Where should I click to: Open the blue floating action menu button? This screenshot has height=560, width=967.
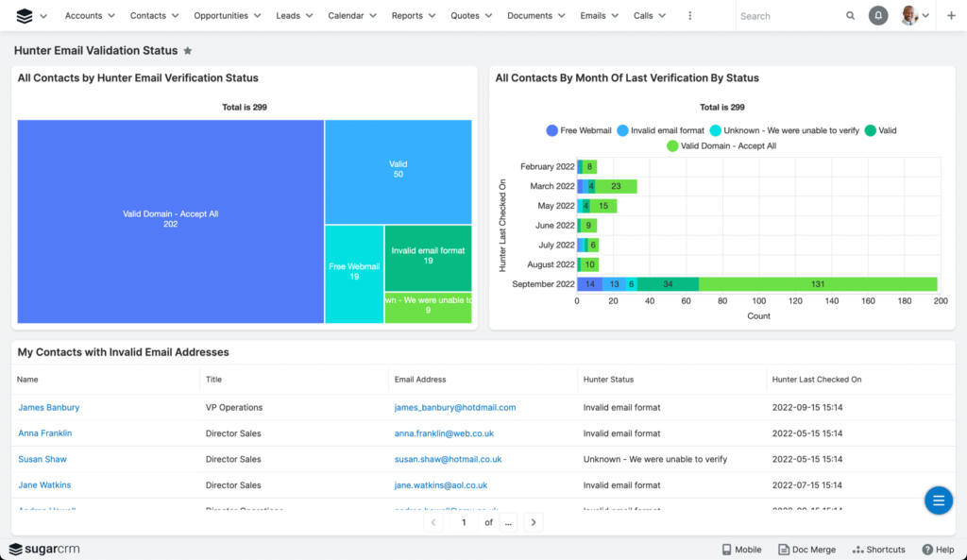[x=938, y=501]
